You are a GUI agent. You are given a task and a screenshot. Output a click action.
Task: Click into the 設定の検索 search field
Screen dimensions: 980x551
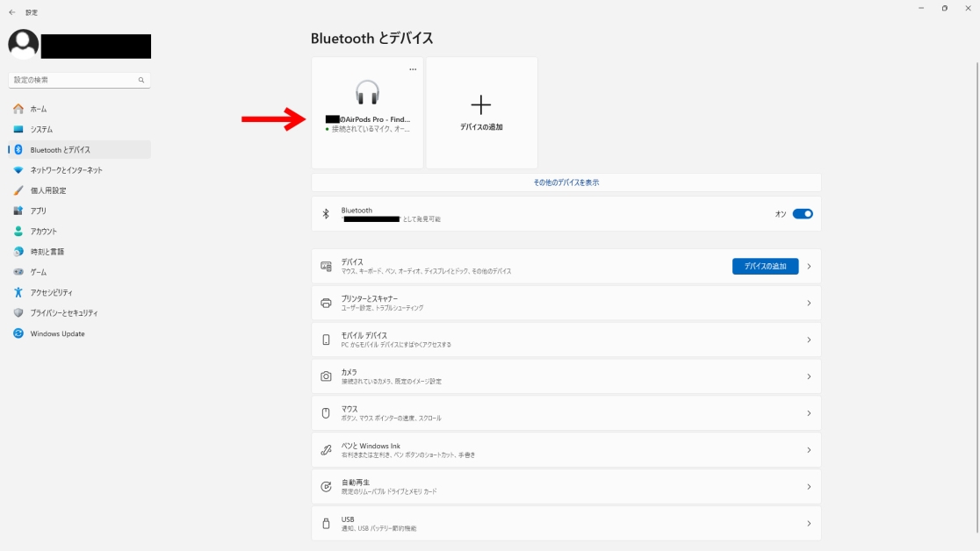[75, 80]
